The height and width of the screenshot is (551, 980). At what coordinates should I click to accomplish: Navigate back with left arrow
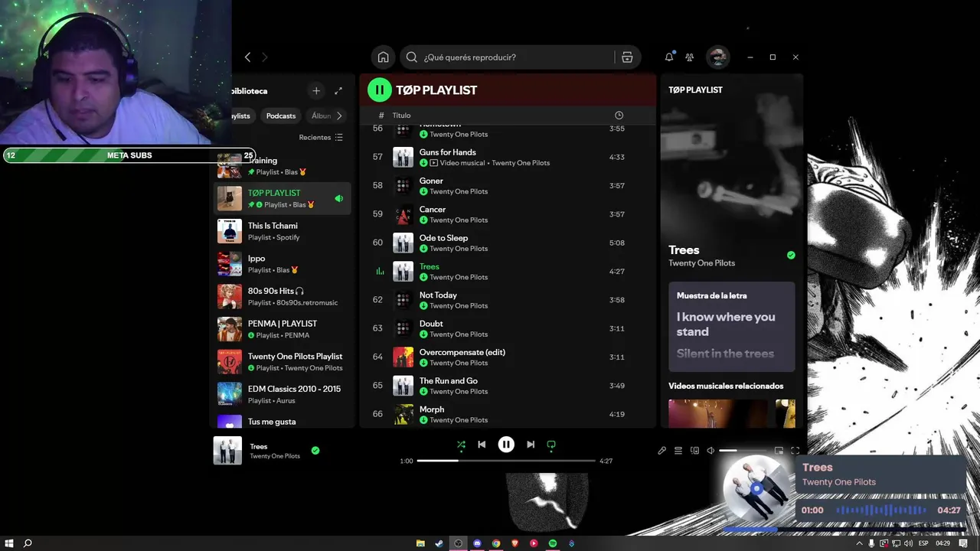pos(247,57)
